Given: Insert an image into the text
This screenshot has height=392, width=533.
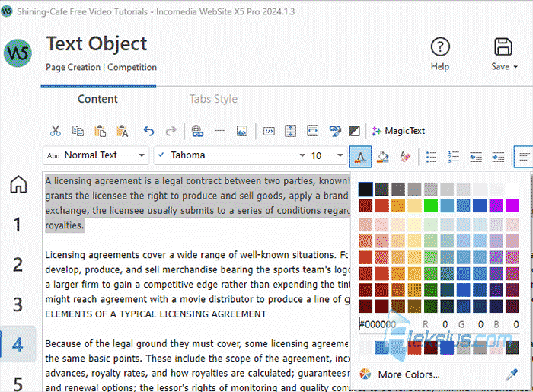Looking at the screenshot, I should [x=242, y=131].
